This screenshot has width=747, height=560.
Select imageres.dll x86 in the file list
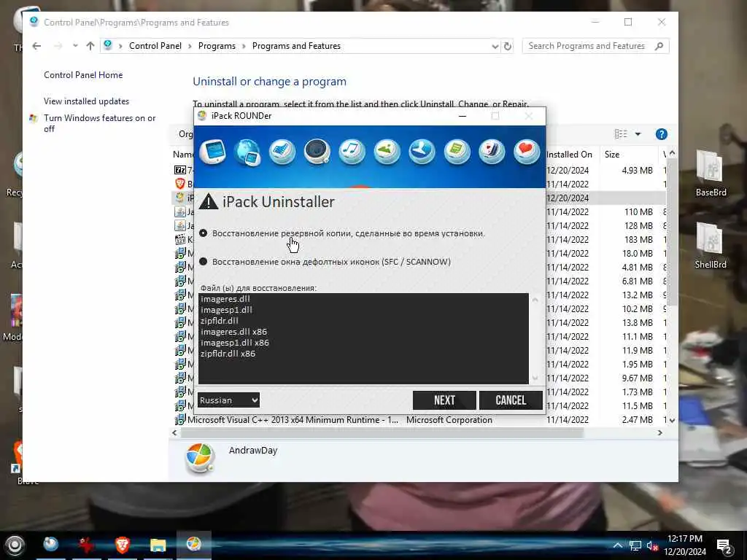point(234,332)
